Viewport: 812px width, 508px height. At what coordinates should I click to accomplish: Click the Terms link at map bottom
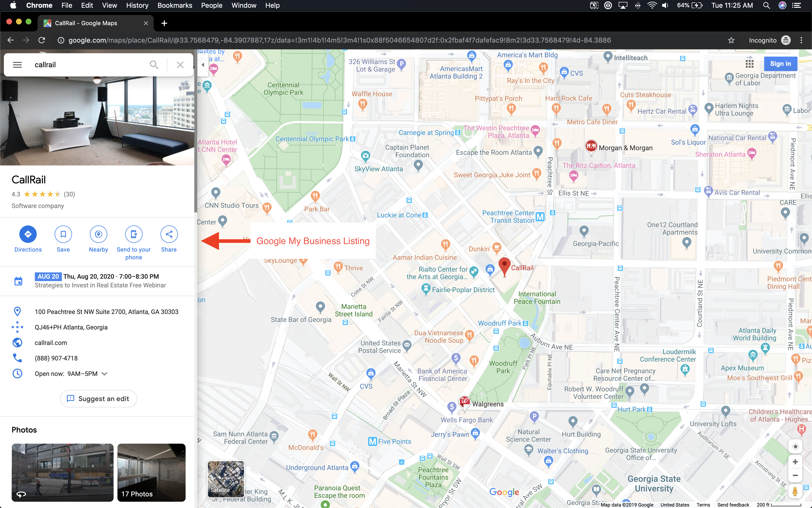coord(703,505)
